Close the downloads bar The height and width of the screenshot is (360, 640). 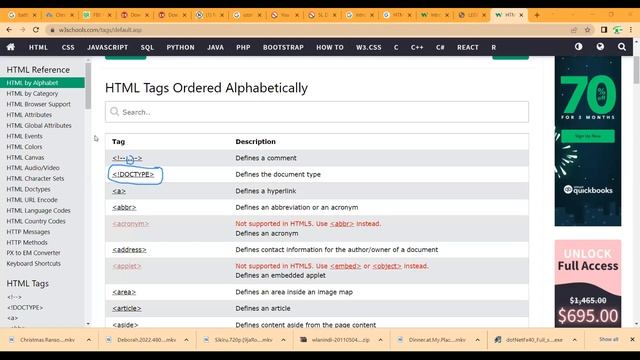pyautogui.click(x=632, y=340)
